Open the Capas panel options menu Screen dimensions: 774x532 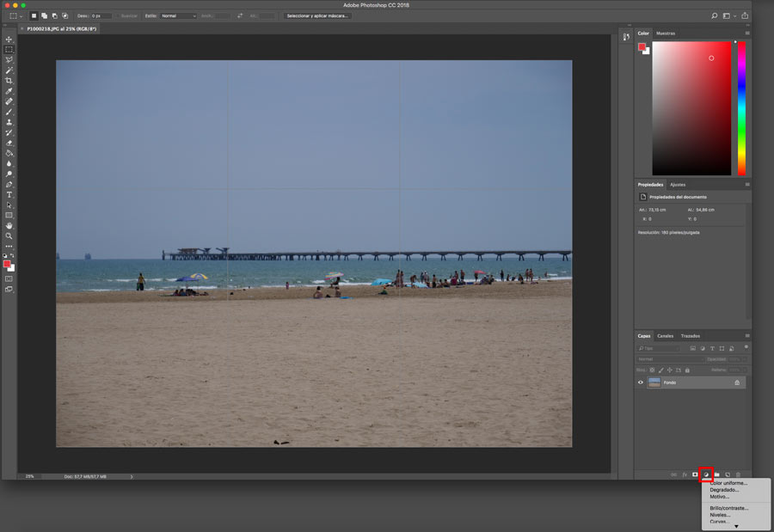coord(746,336)
